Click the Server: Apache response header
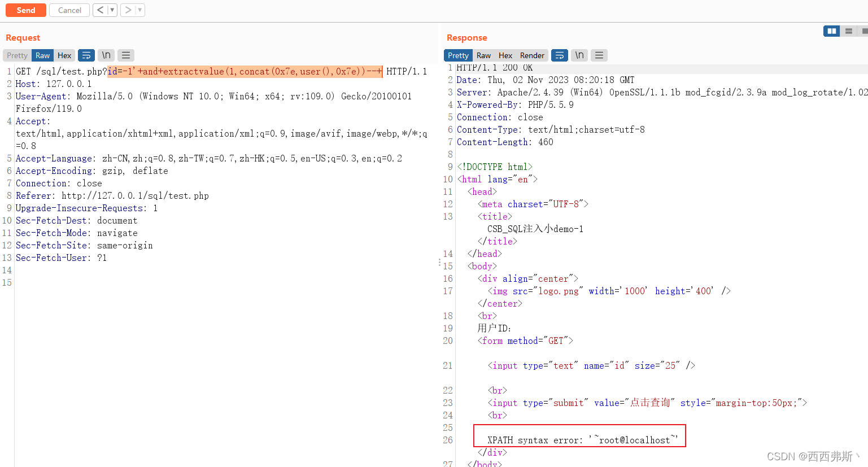 point(662,92)
